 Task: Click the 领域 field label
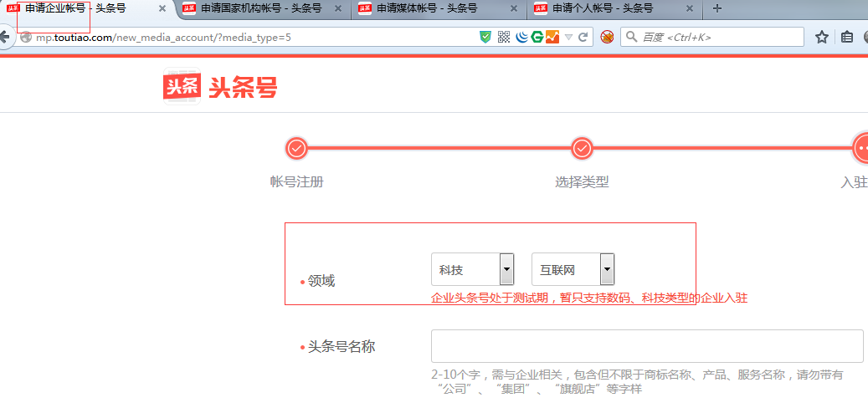point(321,282)
